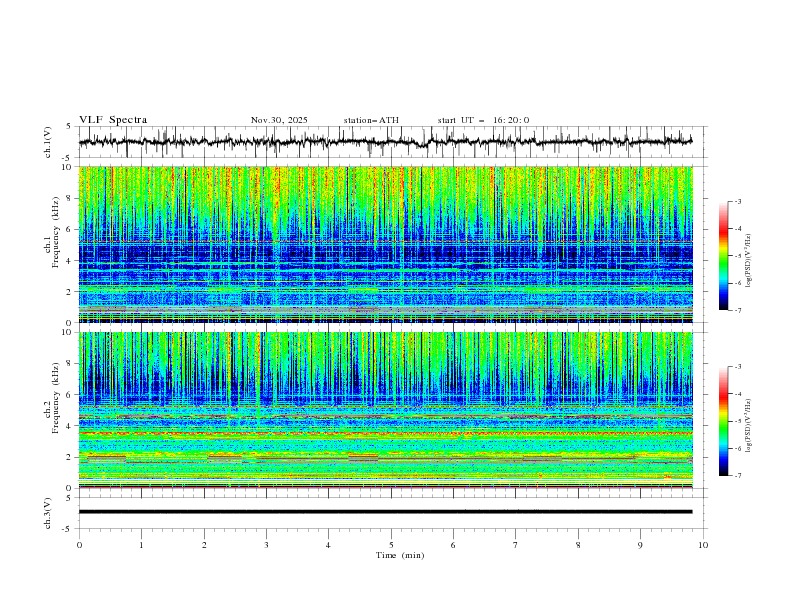The width and height of the screenshot is (792, 612).
Task: Click the "ch.3(V)" bottom axis label
Action: click(48, 513)
